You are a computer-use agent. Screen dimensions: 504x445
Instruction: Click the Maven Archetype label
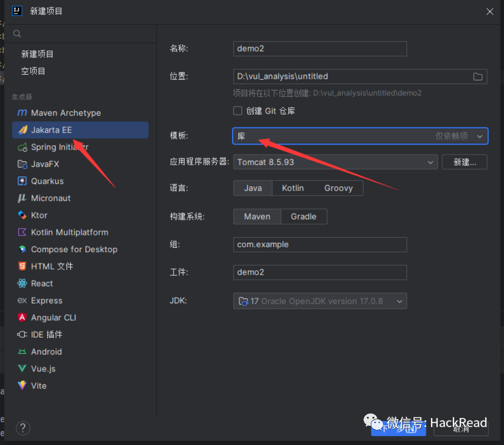(x=66, y=113)
